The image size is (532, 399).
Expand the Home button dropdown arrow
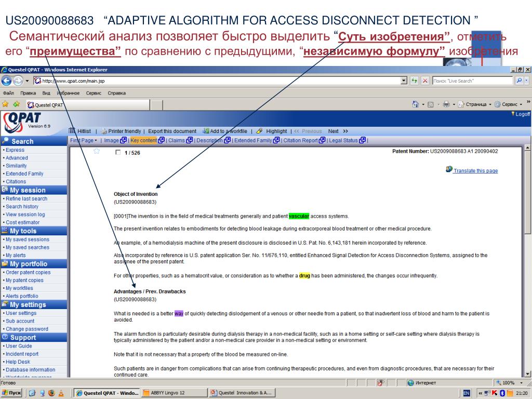click(423, 104)
